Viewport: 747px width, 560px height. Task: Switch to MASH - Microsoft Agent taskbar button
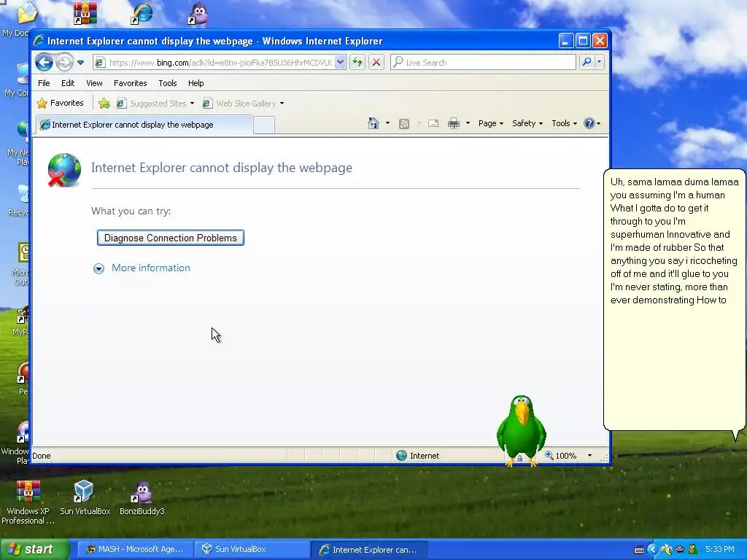coord(135,549)
